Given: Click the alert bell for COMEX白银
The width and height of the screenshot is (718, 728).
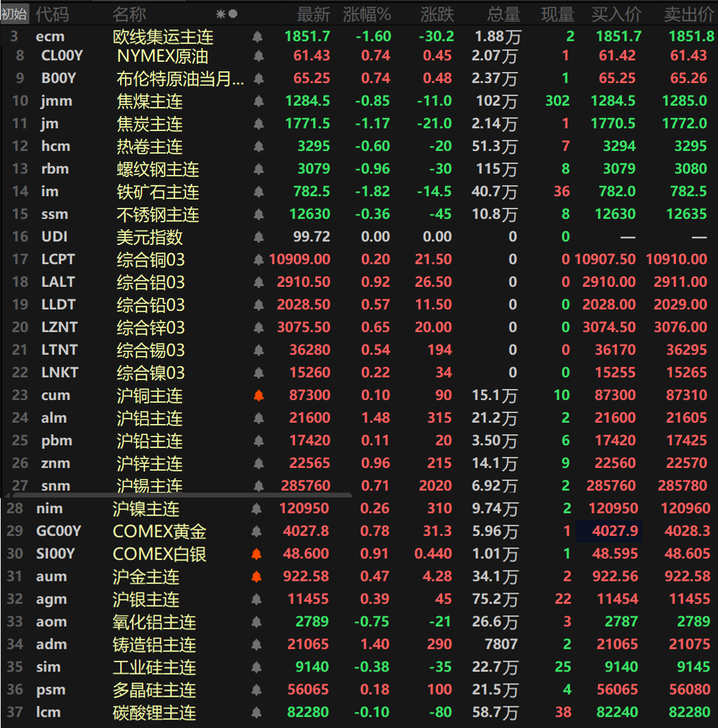Looking at the screenshot, I should (x=257, y=554).
